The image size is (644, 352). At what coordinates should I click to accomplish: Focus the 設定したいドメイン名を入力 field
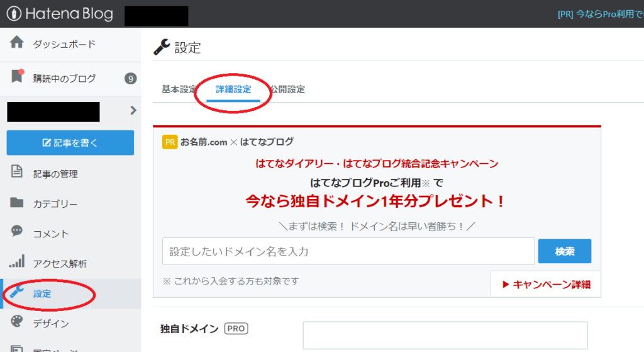tap(348, 251)
